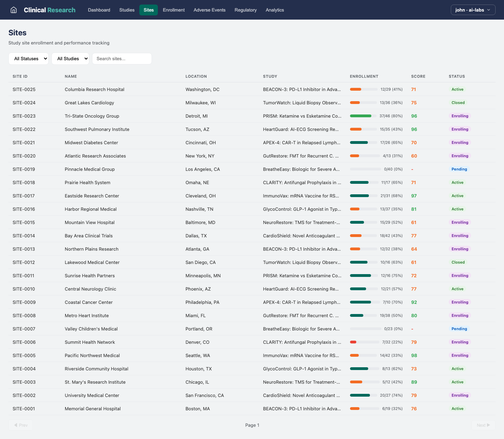Screen dimensions: 504x439
Task: Expand the All Statuses filter dropdown
Action: (x=28, y=58)
